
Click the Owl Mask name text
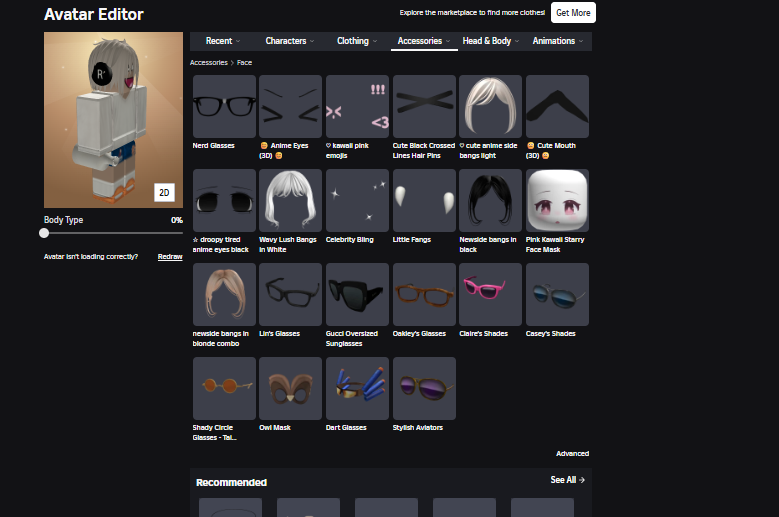pos(275,428)
